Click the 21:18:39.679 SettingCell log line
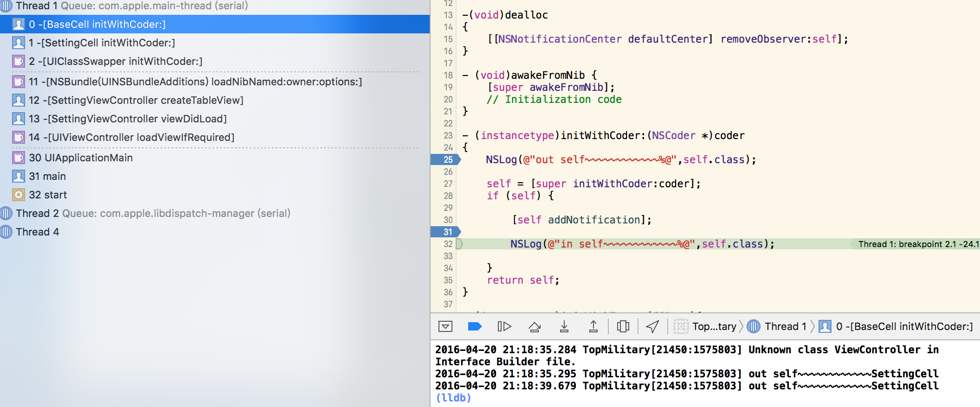Screen dimensions: 980x407 687,386
